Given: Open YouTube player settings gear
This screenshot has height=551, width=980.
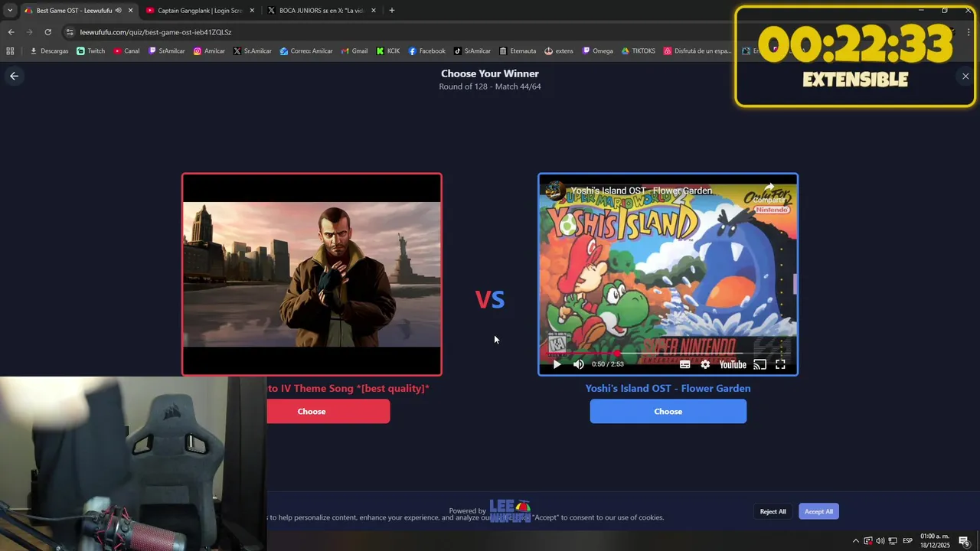Looking at the screenshot, I should (705, 364).
